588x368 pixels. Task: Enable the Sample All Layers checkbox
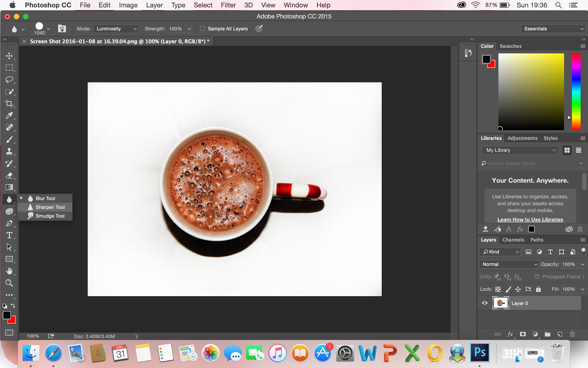(202, 29)
